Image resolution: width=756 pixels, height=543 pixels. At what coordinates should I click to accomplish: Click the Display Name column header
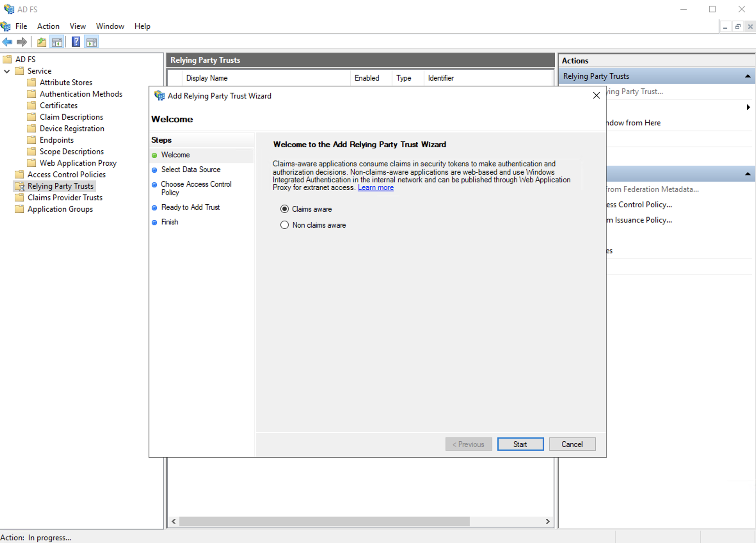pos(266,78)
